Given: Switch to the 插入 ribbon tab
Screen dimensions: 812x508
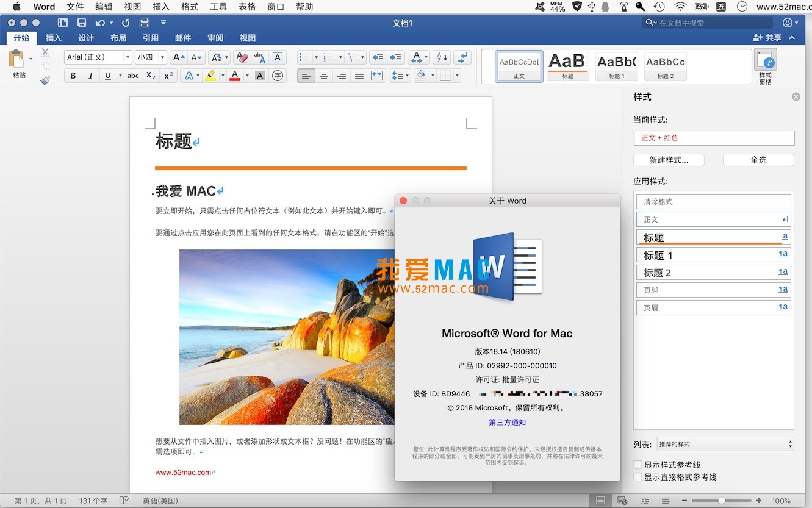Looking at the screenshot, I should (54, 38).
